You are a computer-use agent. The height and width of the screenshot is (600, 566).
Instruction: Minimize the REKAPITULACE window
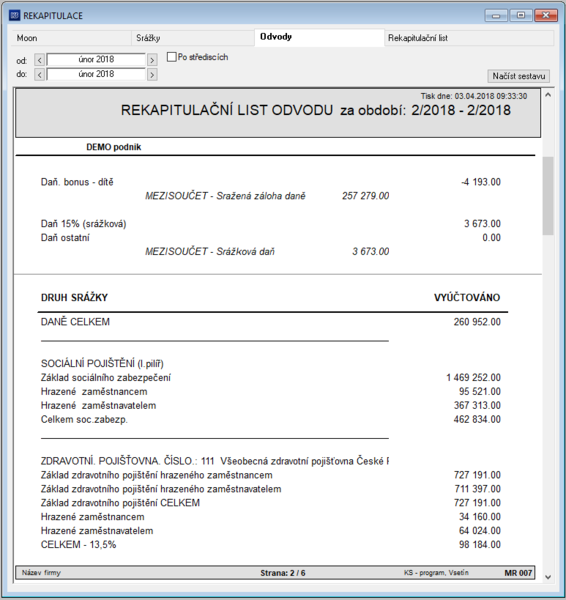coord(496,15)
